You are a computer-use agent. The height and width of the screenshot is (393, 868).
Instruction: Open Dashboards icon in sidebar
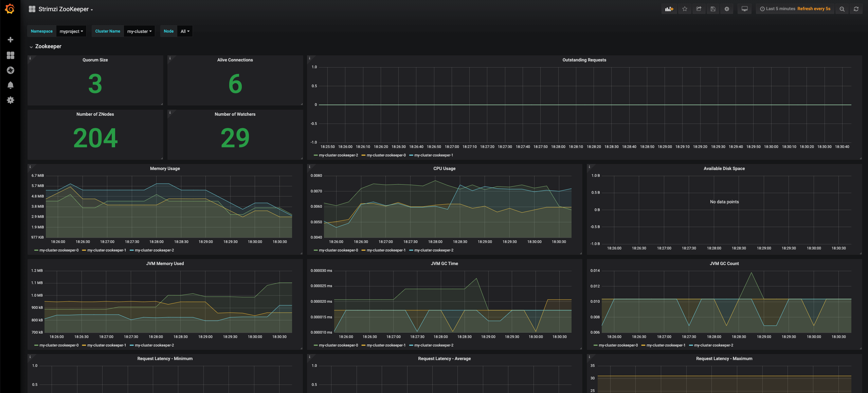11,55
